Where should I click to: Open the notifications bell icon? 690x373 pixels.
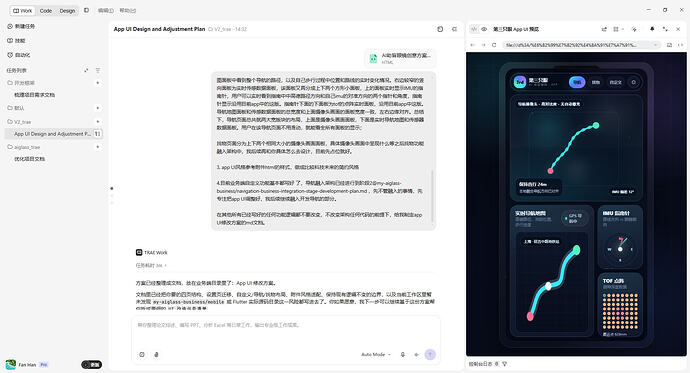(x=652, y=29)
